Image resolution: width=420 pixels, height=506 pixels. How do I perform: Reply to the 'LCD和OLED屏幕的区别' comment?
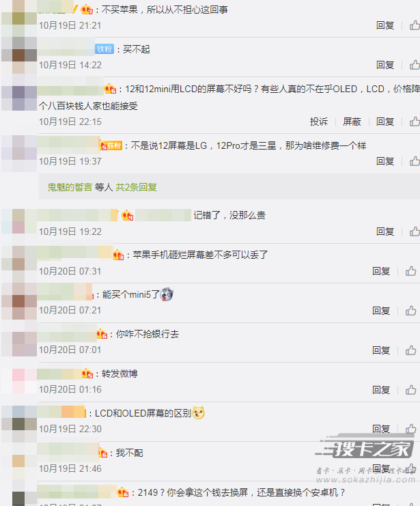pyautogui.click(x=381, y=429)
